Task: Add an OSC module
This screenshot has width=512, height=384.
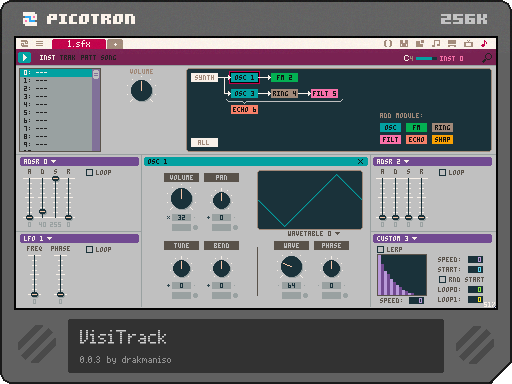Action: click(x=390, y=128)
